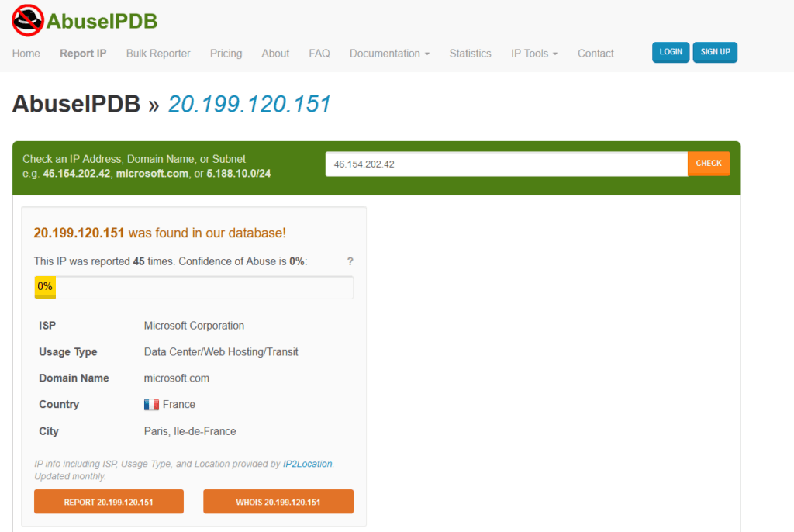This screenshot has width=794, height=532.
Task: Click the 20.199.120.151 heading link
Action: [249, 105]
